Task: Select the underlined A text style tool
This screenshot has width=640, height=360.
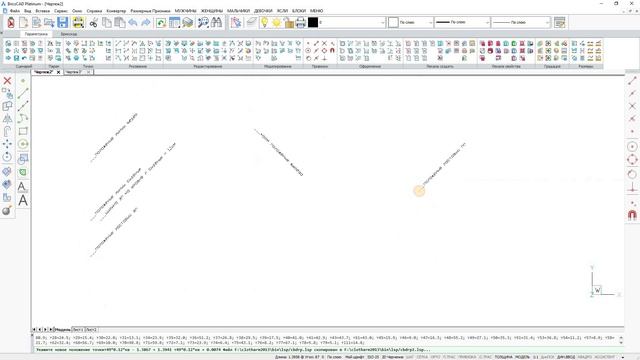Action: [x=23, y=187]
